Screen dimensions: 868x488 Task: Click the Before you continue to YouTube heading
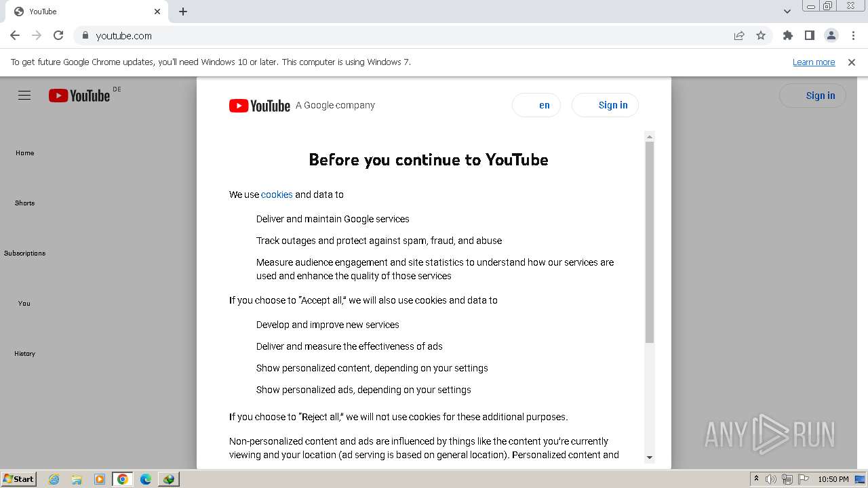429,160
